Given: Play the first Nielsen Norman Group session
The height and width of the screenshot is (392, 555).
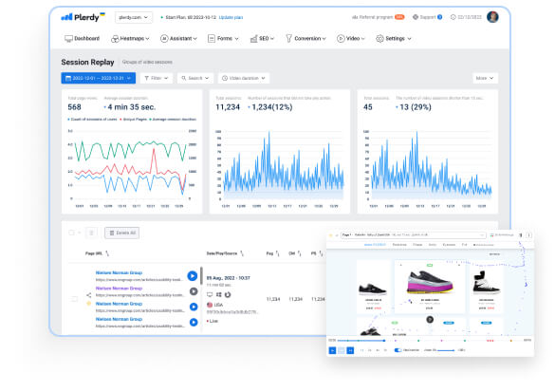Looking at the screenshot, I should click(x=193, y=276).
